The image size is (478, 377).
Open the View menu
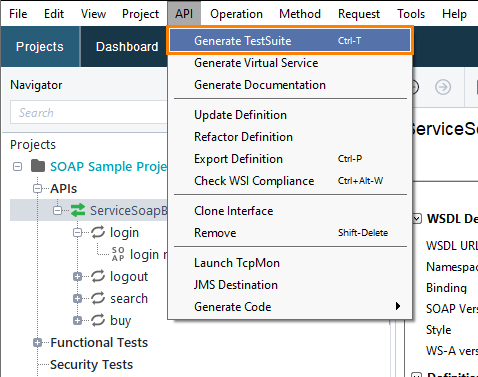coord(93,14)
